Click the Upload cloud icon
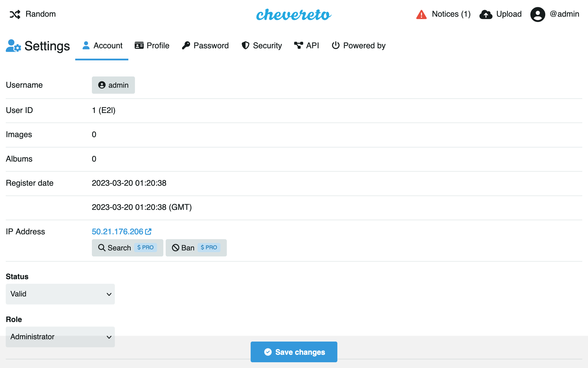 486,14
